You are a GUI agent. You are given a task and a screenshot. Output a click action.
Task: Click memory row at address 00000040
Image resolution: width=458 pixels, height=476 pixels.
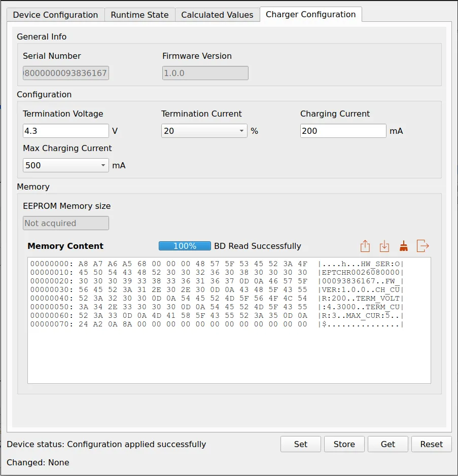coord(217,298)
